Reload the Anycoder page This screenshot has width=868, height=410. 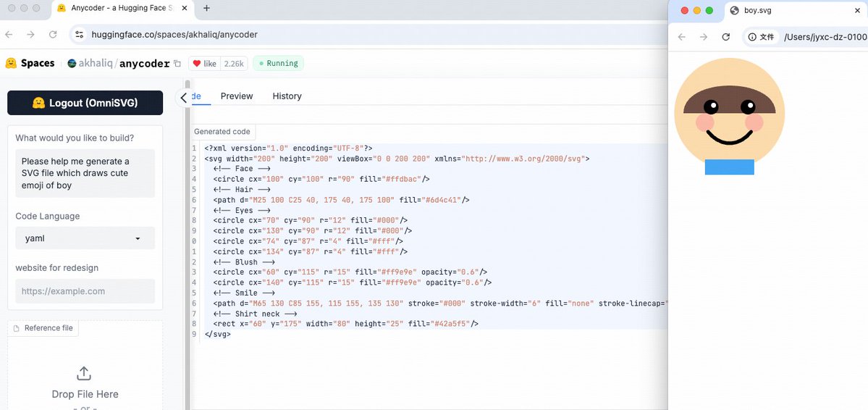tap(53, 34)
